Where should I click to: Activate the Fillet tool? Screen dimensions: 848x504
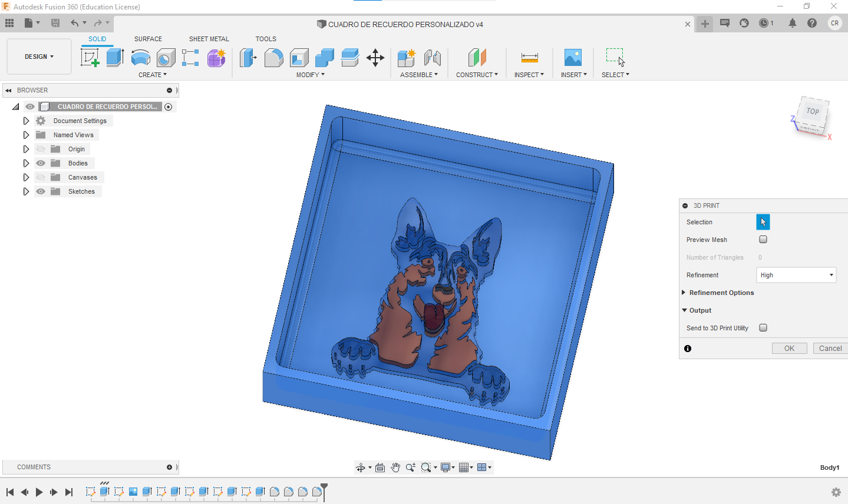(x=273, y=58)
